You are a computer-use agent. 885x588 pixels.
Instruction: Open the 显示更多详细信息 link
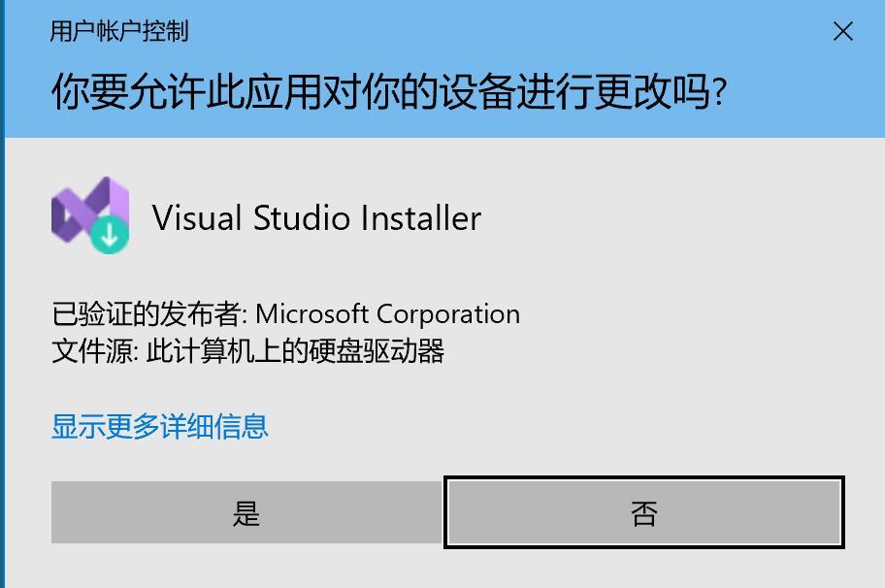pyautogui.click(x=160, y=426)
